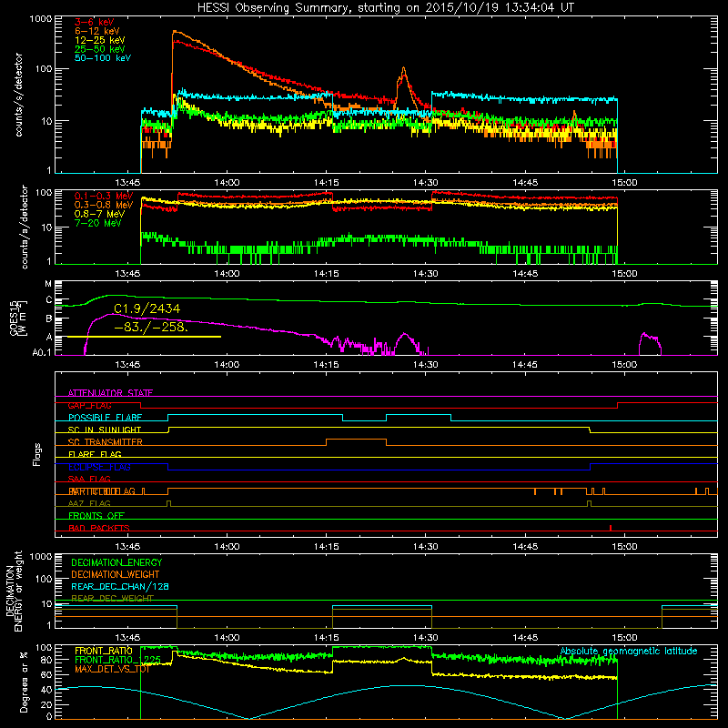
Task: Click the REAR_DEC_CHAN/128 legend label
Action: (120, 586)
